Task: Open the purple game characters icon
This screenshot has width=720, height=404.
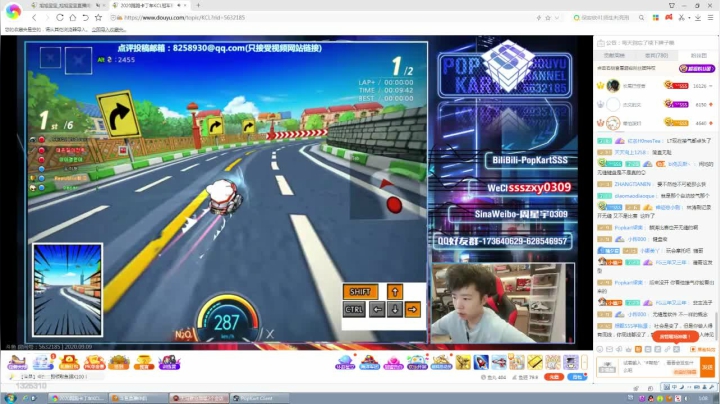Action: click(x=169, y=362)
